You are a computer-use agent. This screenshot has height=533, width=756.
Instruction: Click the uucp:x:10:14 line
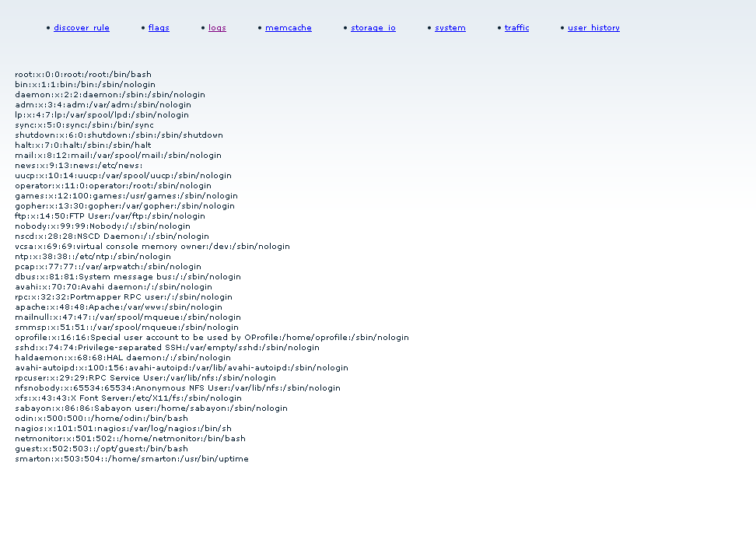(123, 176)
